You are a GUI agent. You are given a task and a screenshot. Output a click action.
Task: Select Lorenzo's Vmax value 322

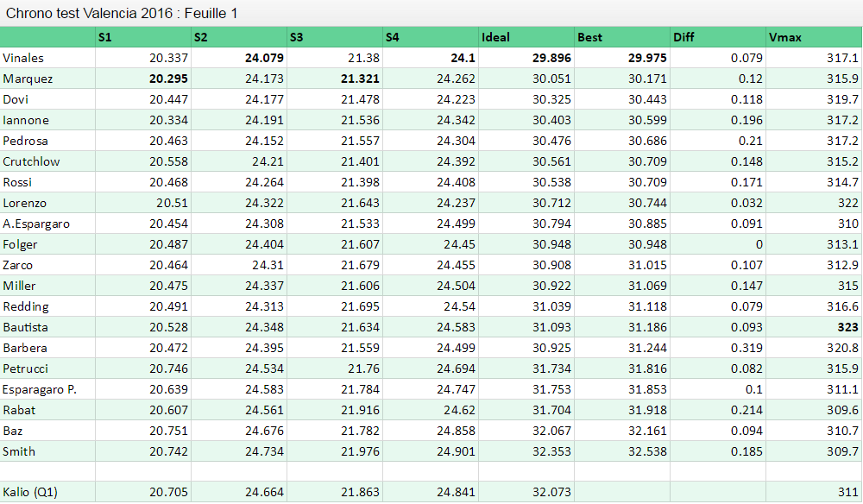(847, 203)
